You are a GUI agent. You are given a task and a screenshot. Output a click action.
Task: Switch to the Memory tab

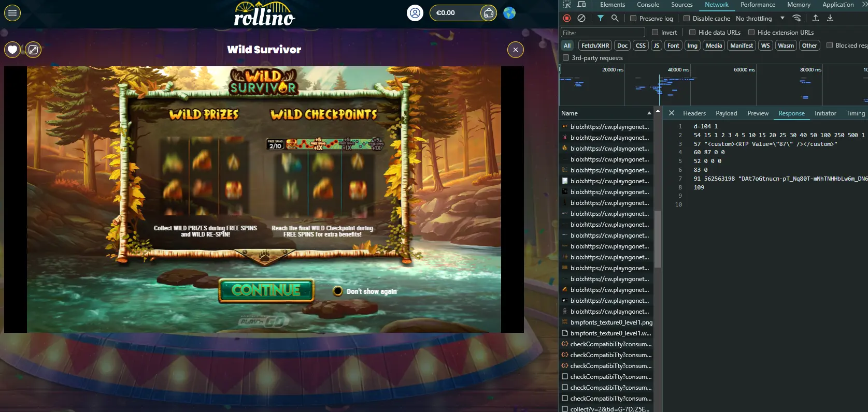(x=799, y=5)
